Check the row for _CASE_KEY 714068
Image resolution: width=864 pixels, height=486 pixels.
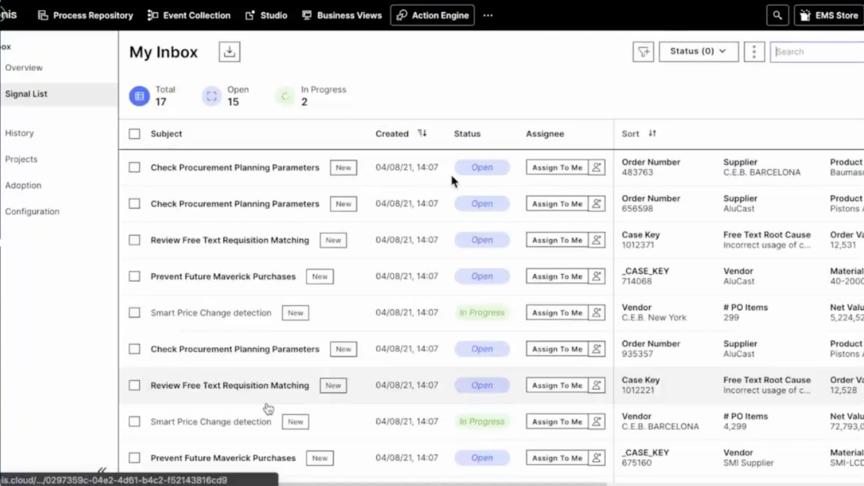[x=134, y=277]
